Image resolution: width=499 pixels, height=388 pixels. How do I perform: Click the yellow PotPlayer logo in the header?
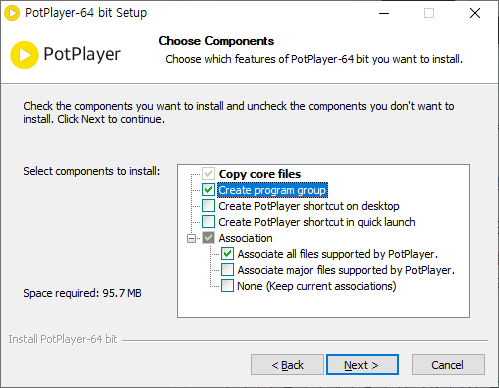tap(24, 55)
